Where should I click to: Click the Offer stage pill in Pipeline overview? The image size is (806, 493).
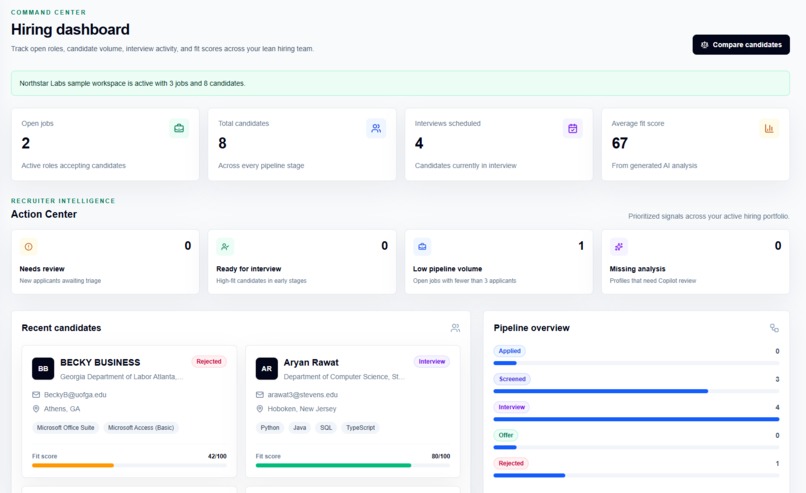point(506,435)
